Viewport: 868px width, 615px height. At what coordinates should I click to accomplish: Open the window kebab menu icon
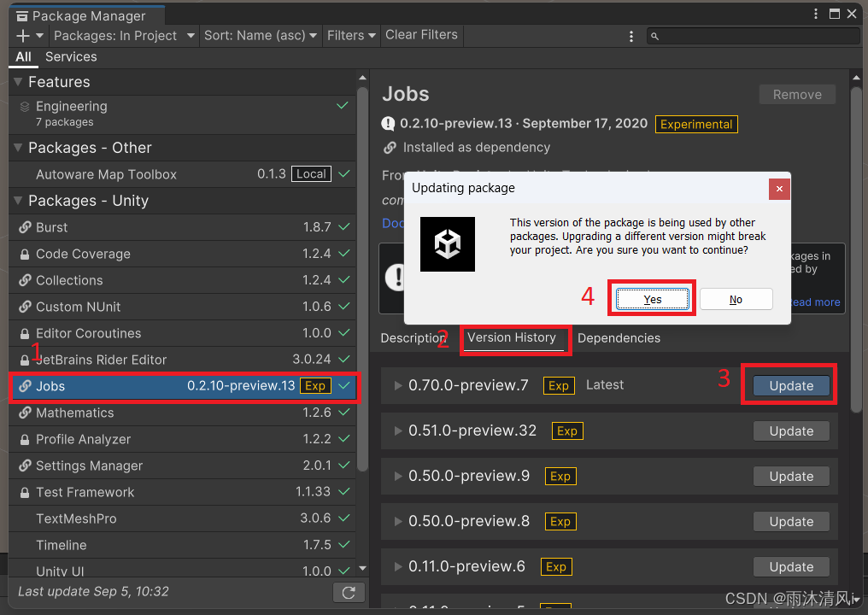click(815, 14)
